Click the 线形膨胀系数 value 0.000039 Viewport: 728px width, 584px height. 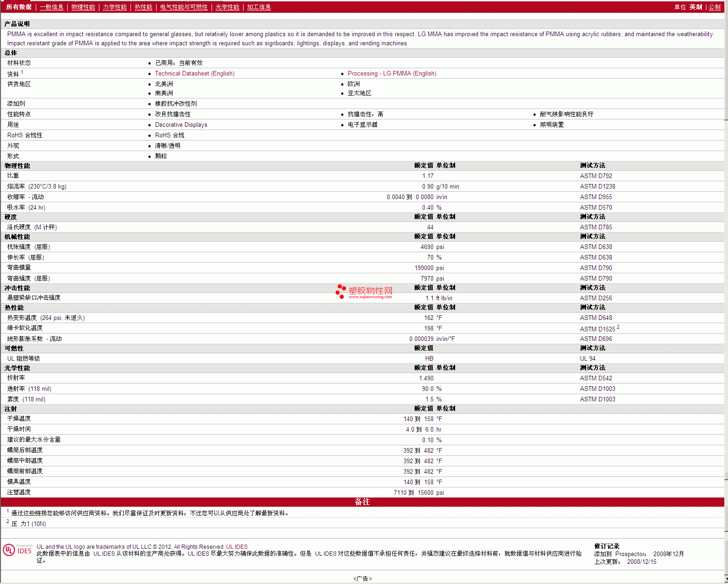coord(421,339)
